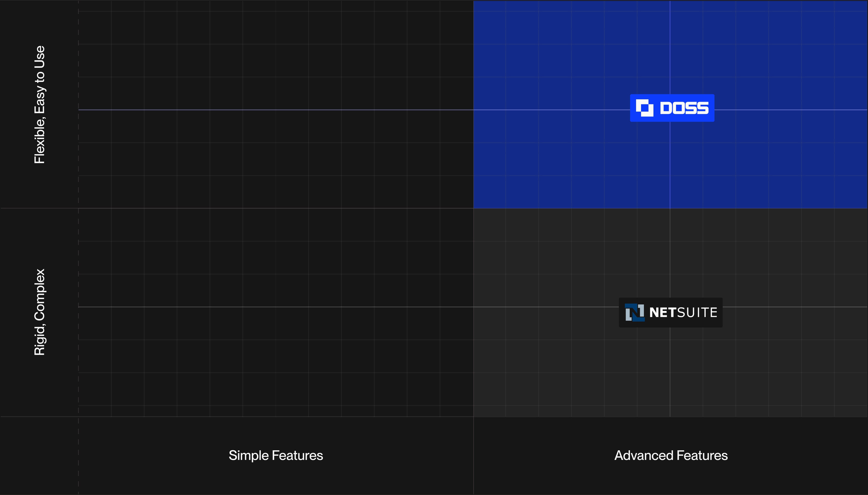Click the dashed vertical axis line
This screenshot has height=495, width=868.
click(78, 238)
